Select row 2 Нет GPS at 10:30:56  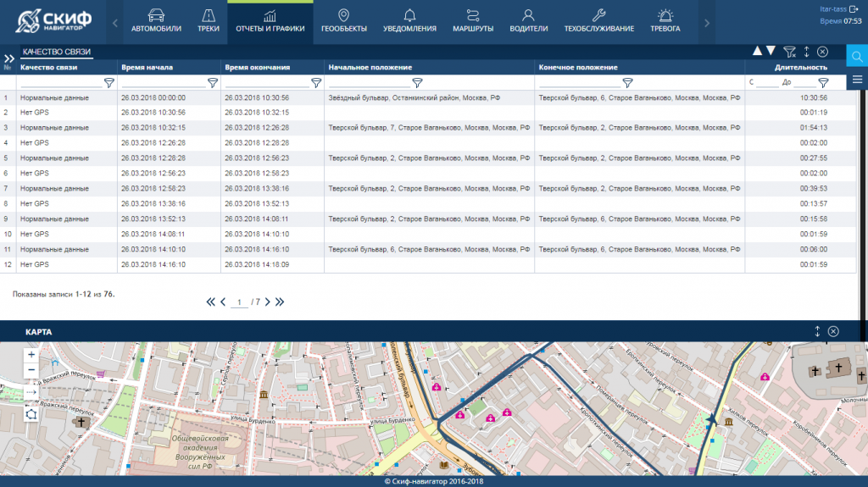click(x=428, y=113)
